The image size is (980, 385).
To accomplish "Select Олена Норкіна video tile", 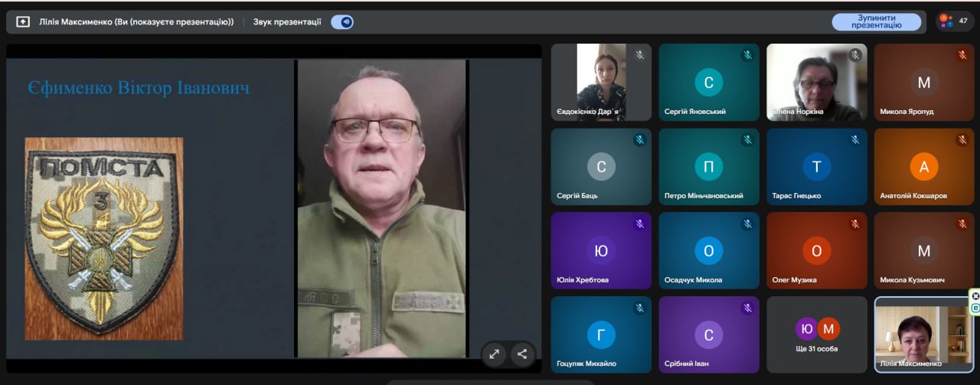I will 817,82.
